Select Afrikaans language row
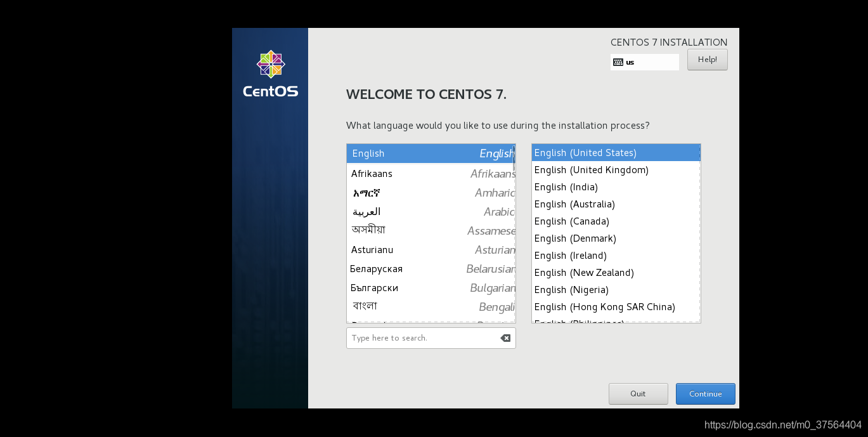The height and width of the screenshot is (437, 868). coord(431,174)
